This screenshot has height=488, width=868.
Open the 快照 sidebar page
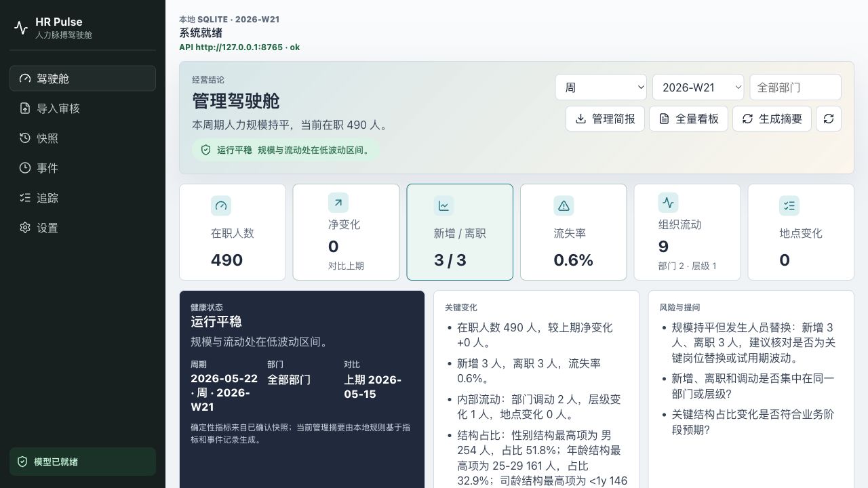coord(83,138)
